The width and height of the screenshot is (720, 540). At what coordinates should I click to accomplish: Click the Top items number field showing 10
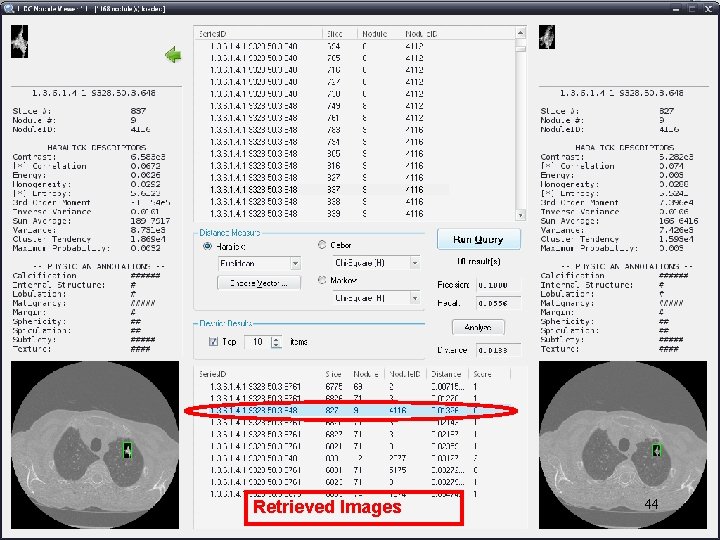(x=258, y=342)
